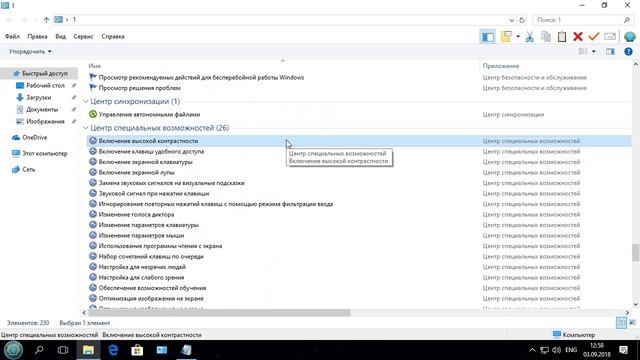The width and height of the screenshot is (640, 360).
Task: Open the Вид menu
Action: click(x=60, y=36)
